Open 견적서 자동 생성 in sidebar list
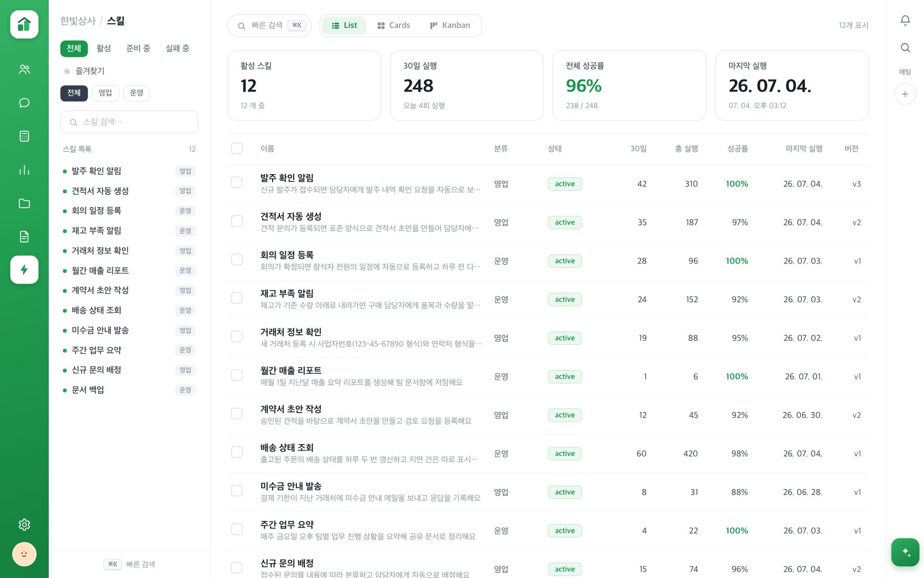 tap(129, 191)
